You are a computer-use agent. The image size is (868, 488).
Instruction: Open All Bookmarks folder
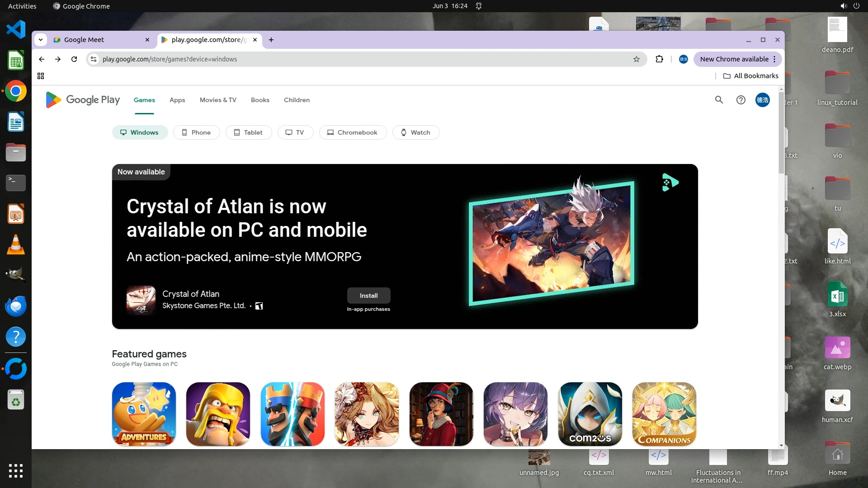click(751, 76)
